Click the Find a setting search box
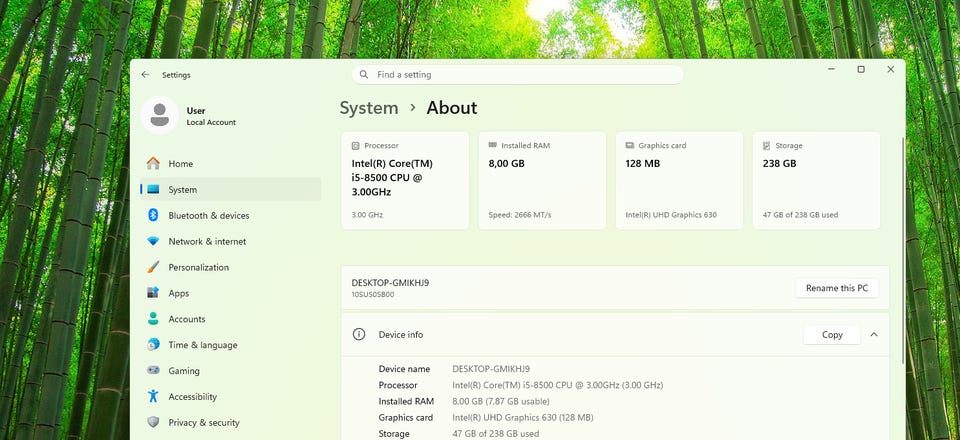 tap(517, 75)
